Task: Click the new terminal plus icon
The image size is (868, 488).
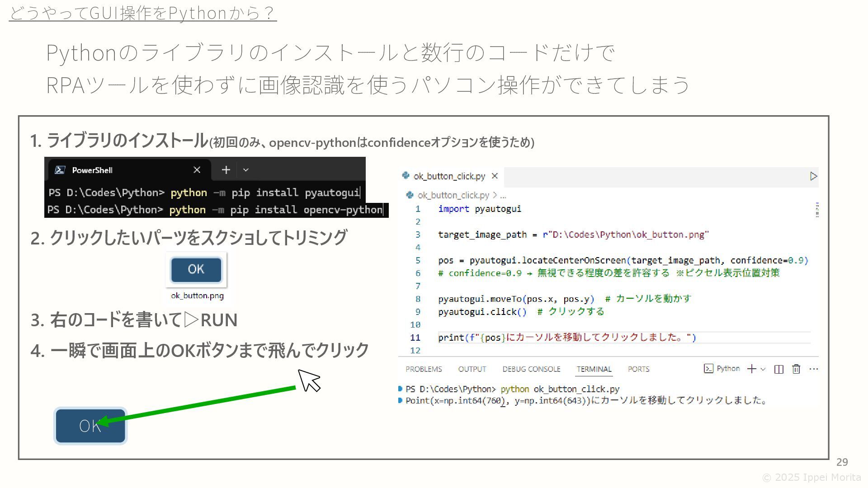Action: pos(751,369)
